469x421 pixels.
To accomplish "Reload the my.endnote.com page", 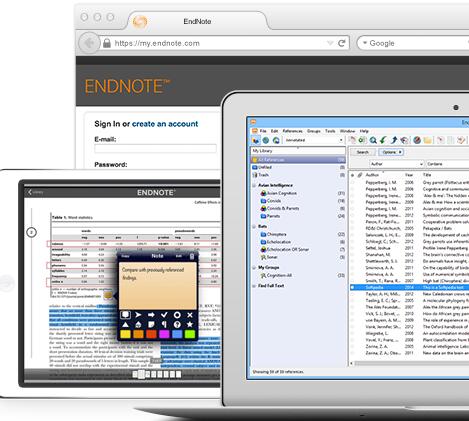I will click(342, 43).
